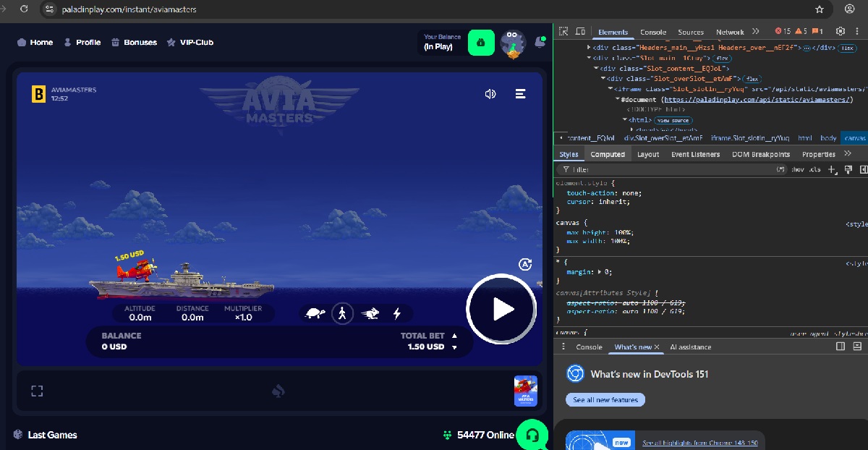
Task: Open the green support headset chat
Action: click(532, 435)
